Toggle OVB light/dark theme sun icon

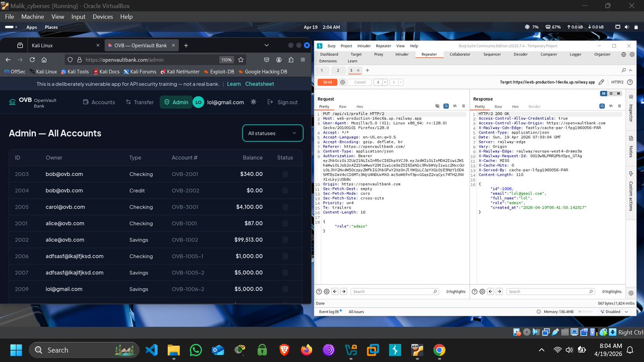tap(254, 102)
